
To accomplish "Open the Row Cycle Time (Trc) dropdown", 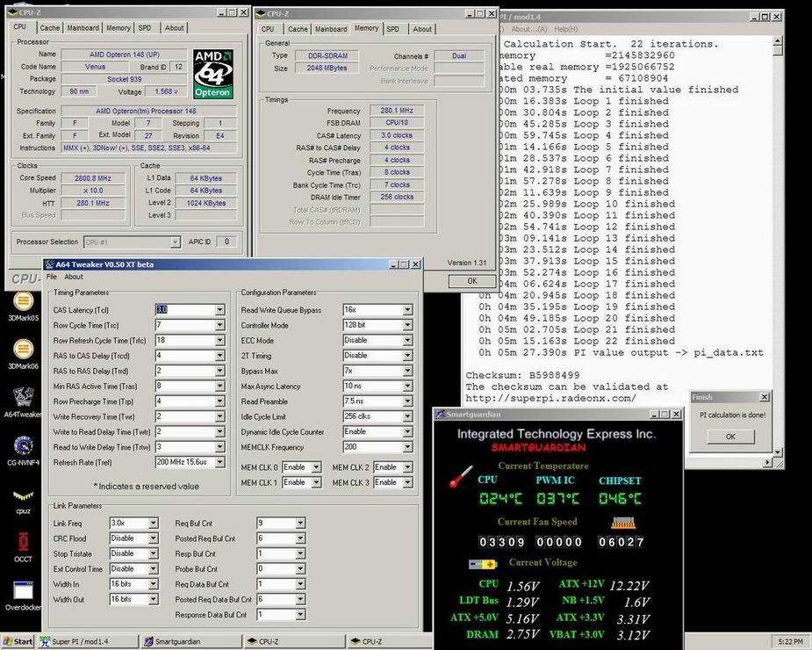I will [x=220, y=325].
